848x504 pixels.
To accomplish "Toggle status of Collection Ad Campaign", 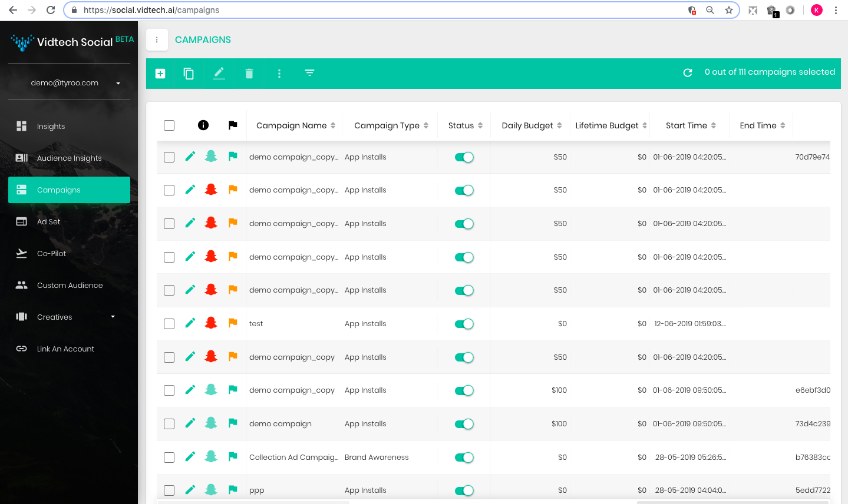I will pos(464,457).
